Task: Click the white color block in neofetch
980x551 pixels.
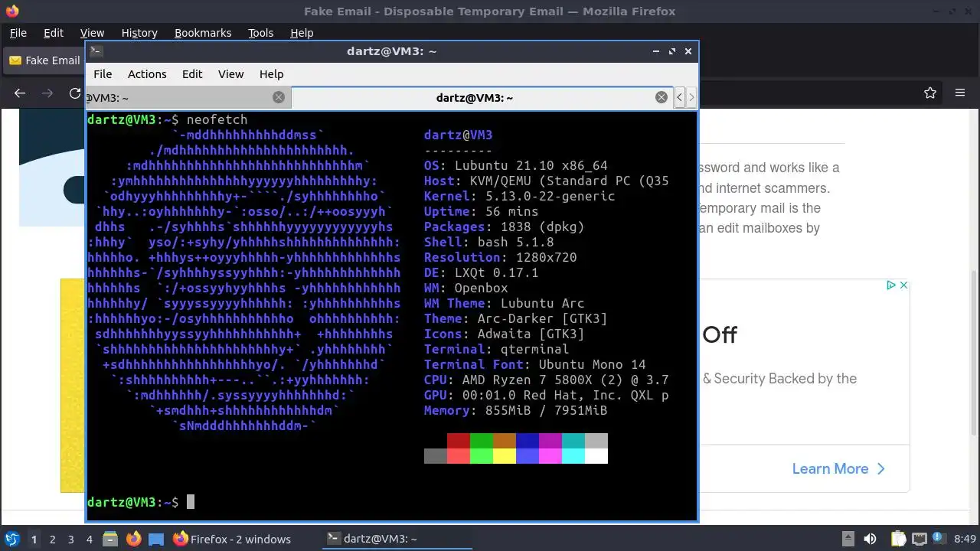Action: tap(596, 456)
